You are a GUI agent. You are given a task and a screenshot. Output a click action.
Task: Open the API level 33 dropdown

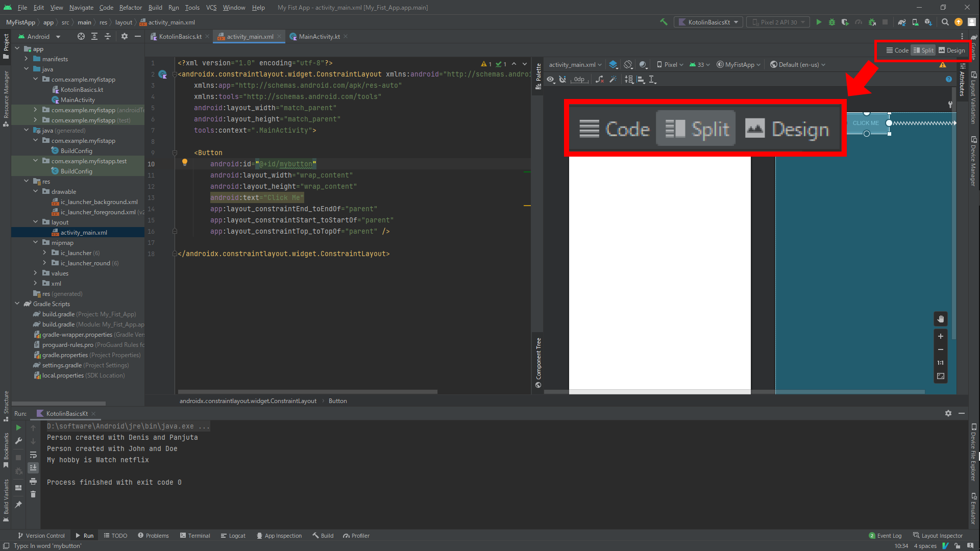coord(699,64)
